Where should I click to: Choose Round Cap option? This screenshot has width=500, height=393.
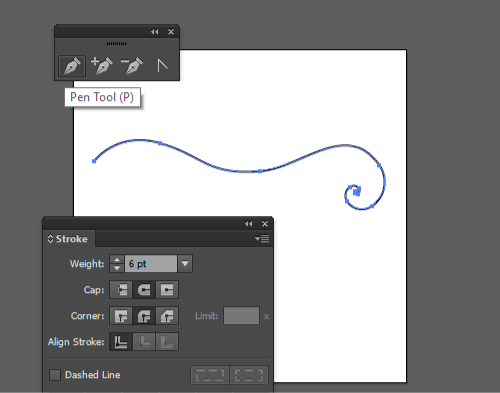pos(144,290)
